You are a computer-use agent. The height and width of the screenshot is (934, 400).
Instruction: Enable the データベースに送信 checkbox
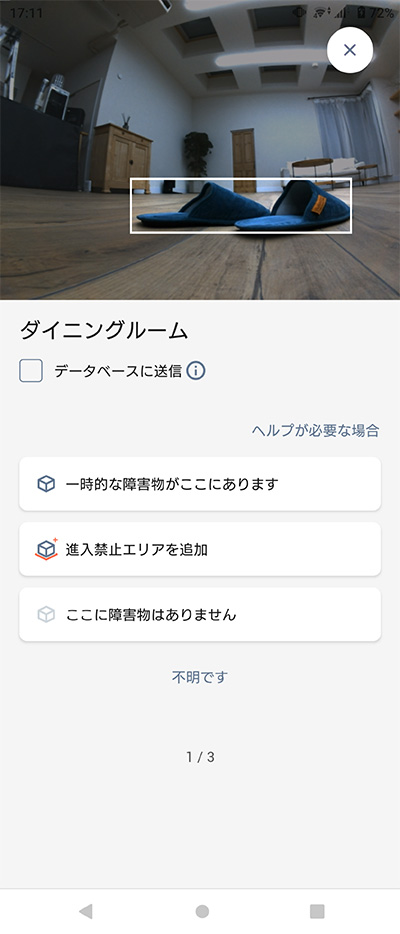31,371
